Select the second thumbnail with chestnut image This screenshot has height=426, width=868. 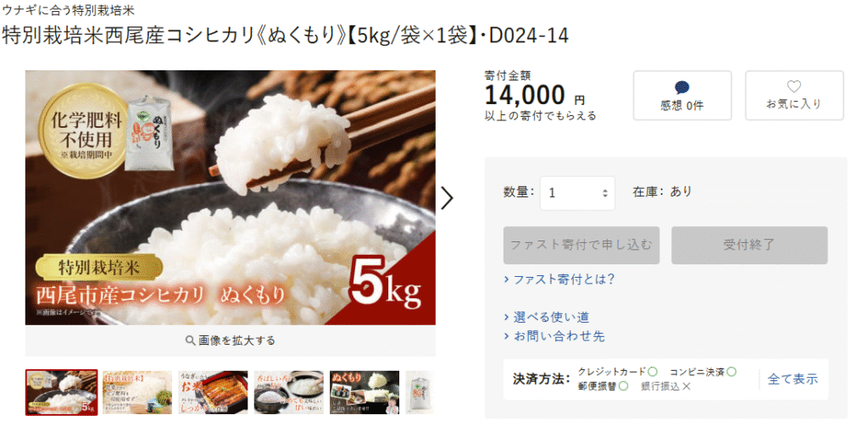137,392
